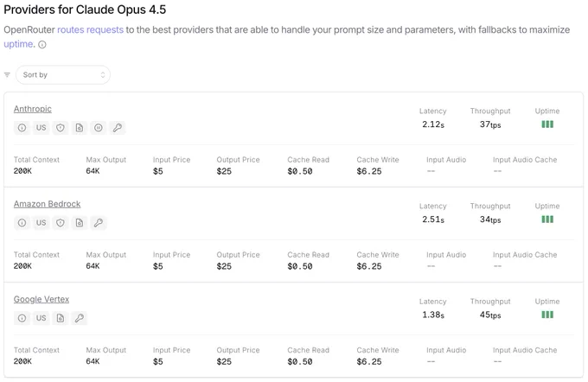Screen dimensions: 588x382
Task: Click the shield icon under Anthropic
Action: pos(60,128)
